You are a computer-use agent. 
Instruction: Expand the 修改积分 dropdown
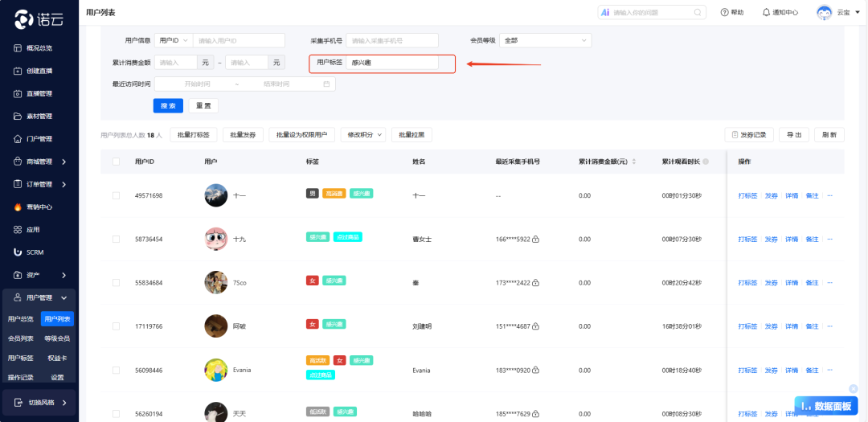coord(363,135)
